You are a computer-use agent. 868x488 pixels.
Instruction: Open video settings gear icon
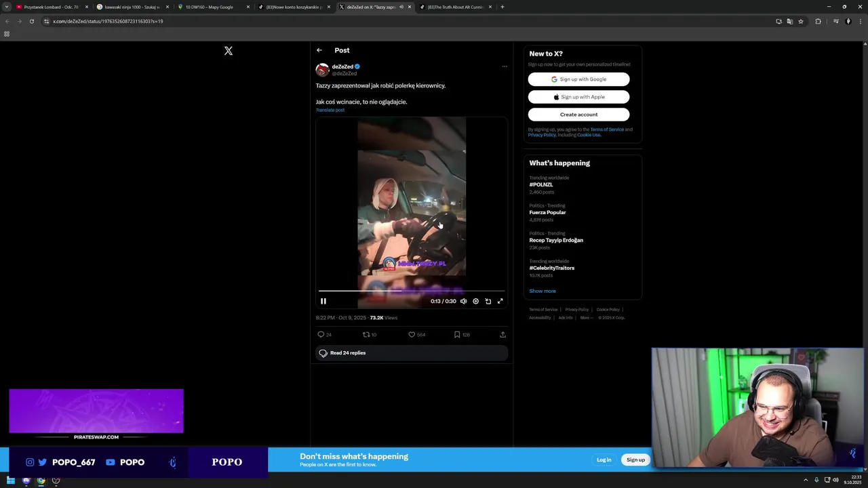(475, 301)
